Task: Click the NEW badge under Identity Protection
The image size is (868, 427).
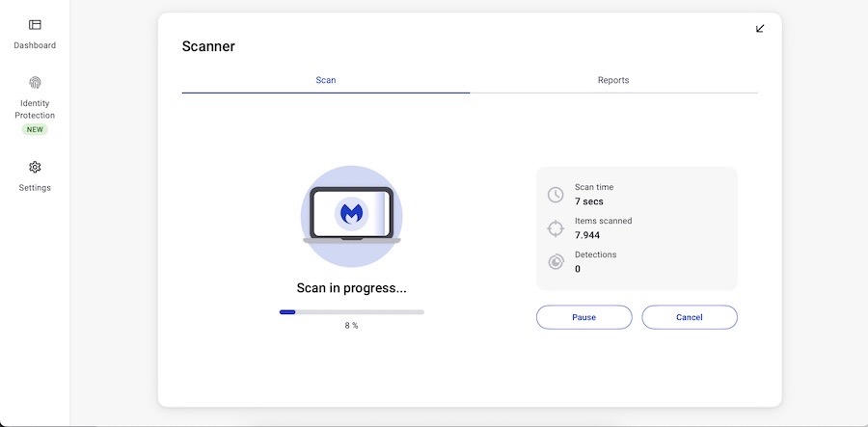Action: pos(35,129)
